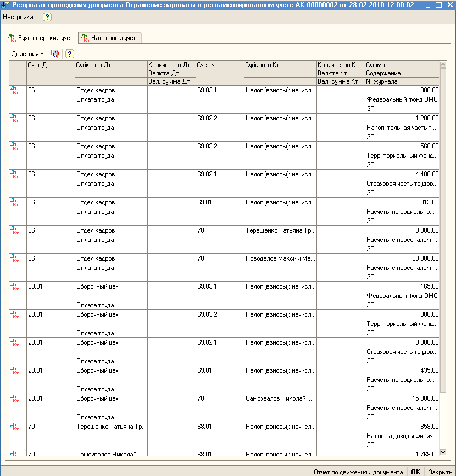456x476 pixels.
Task: Click Дт/Кт icon of row with sum 15 000,00
Action: point(15,398)
